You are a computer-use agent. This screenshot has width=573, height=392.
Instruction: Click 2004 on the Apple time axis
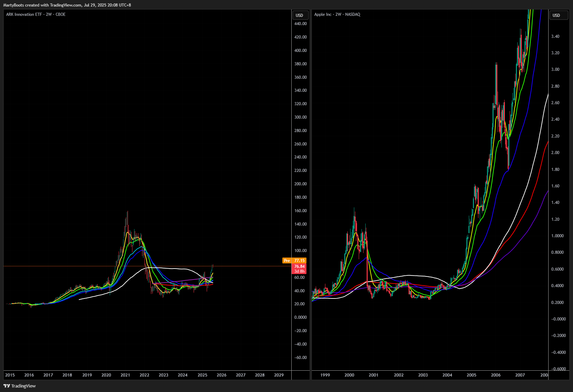point(447,375)
